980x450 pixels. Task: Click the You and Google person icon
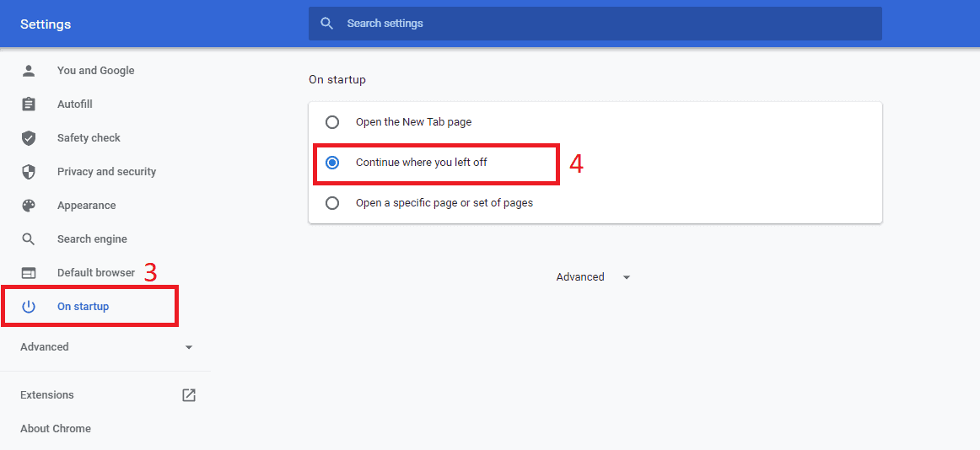(x=29, y=71)
